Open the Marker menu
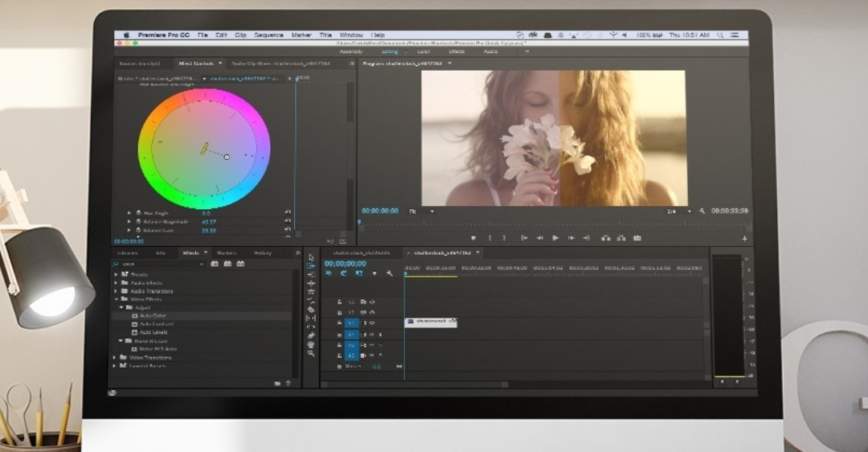 (x=301, y=35)
